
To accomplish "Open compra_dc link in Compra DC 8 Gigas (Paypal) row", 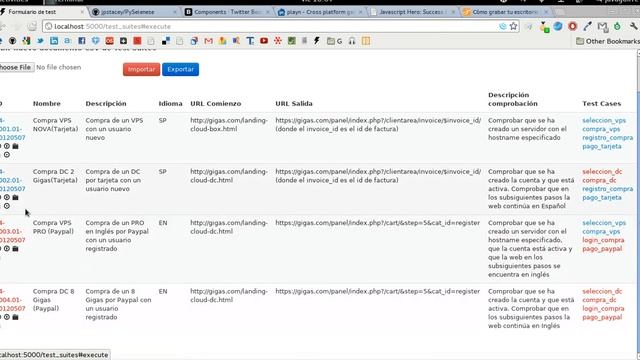I will (x=599, y=300).
